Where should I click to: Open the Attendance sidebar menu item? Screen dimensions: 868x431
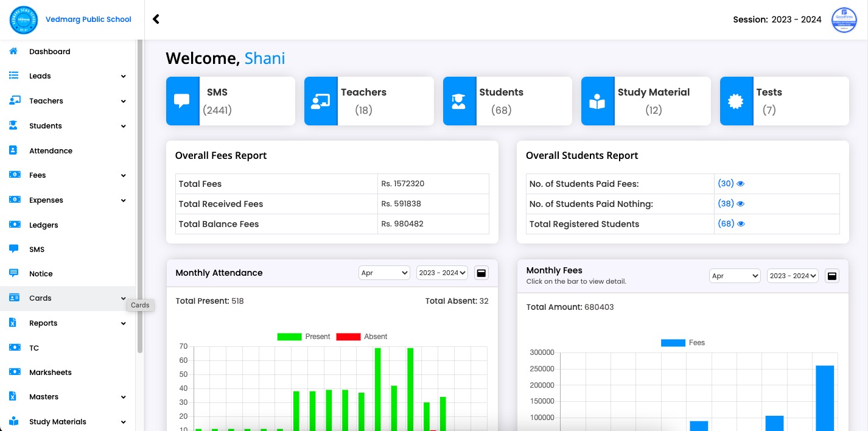[51, 150]
